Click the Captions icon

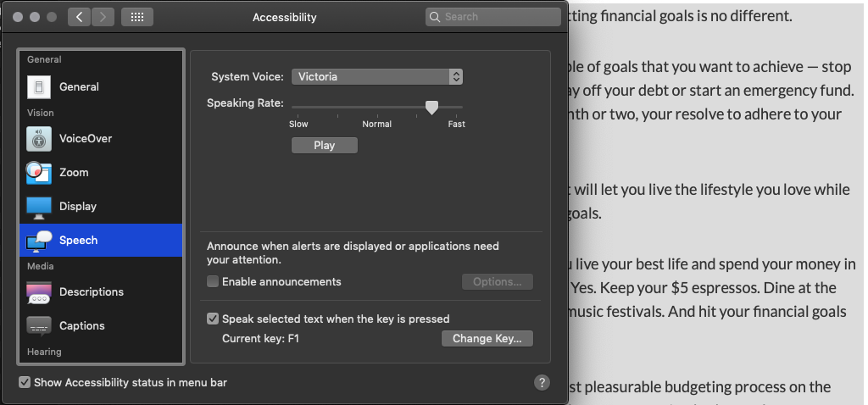tap(39, 326)
